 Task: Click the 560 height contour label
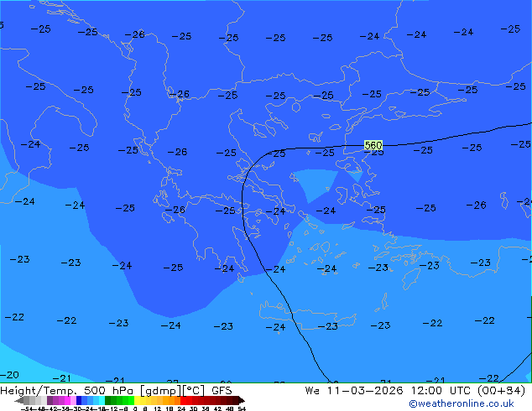click(x=373, y=146)
